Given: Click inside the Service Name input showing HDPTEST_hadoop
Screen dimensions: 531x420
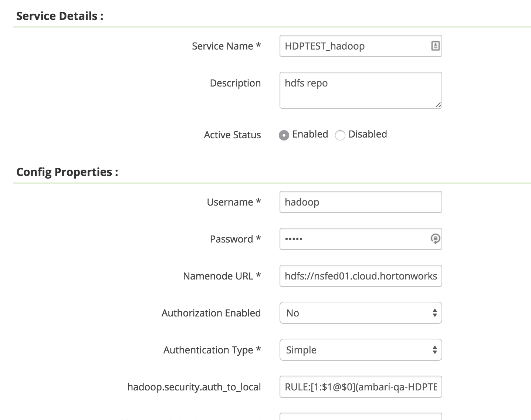Looking at the screenshot, I should click(351, 45).
